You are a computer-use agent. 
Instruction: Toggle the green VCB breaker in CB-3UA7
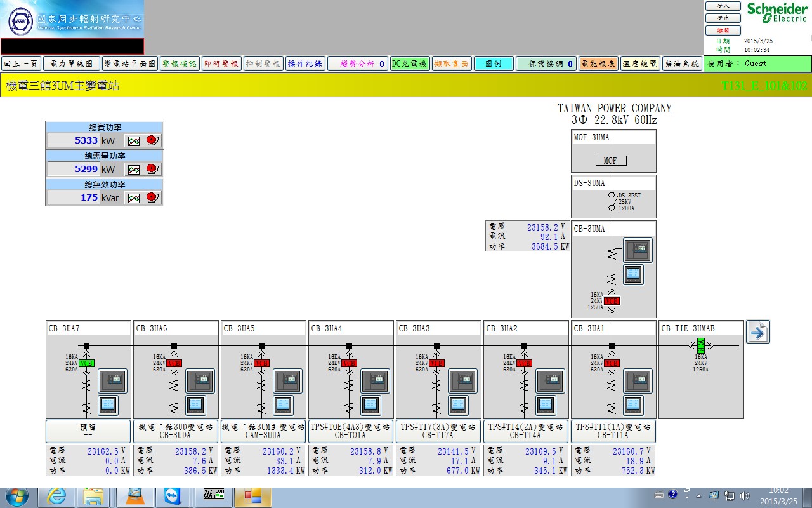click(x=86, y=363)
